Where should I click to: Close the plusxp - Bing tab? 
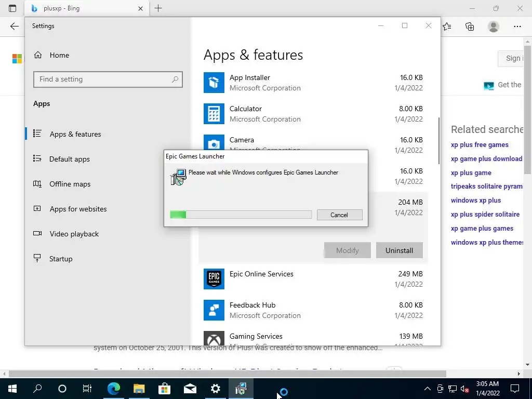pyautogui.click(x=140, y=8)
